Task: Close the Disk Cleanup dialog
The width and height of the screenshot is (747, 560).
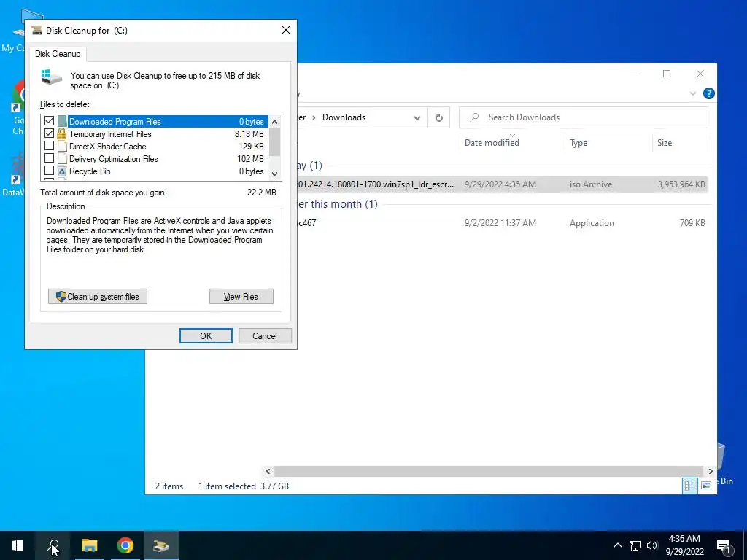Action: pyautogui.click(x=286, y=30)
